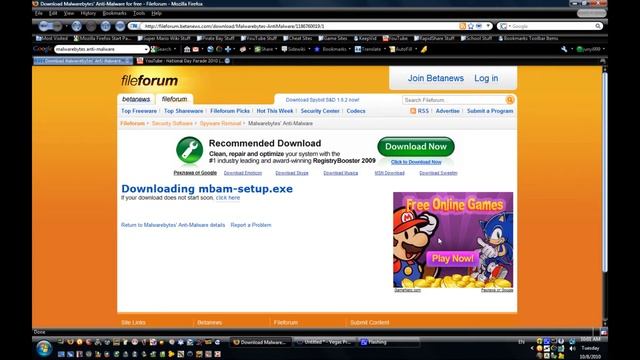Expand the Google toolbar Share dropdown

click(276, 49)
